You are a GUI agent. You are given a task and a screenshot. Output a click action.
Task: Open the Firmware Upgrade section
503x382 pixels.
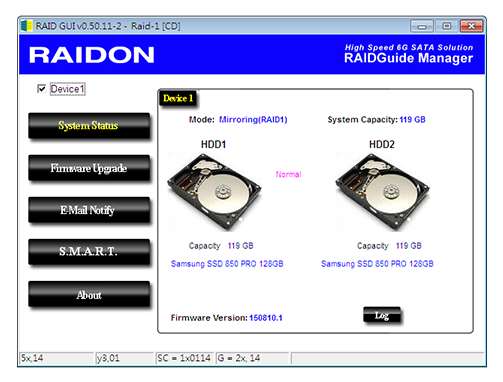(89, 168)
